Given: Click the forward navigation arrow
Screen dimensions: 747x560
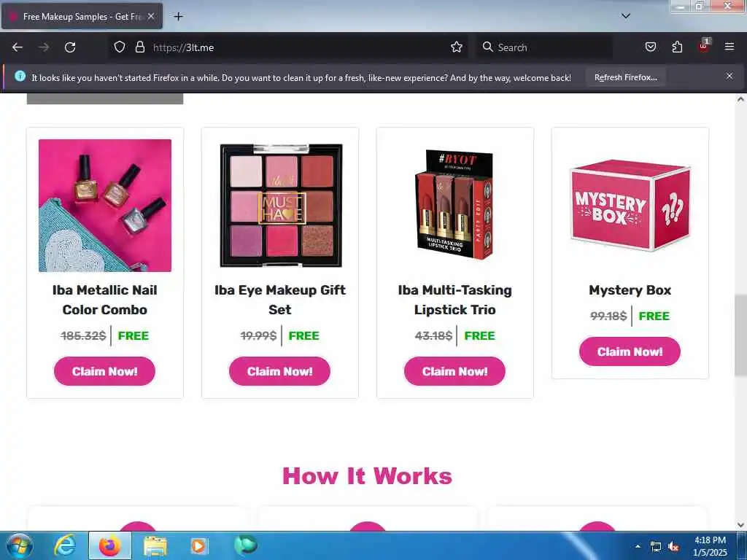Looking at the screenshot, I should 44,47.
